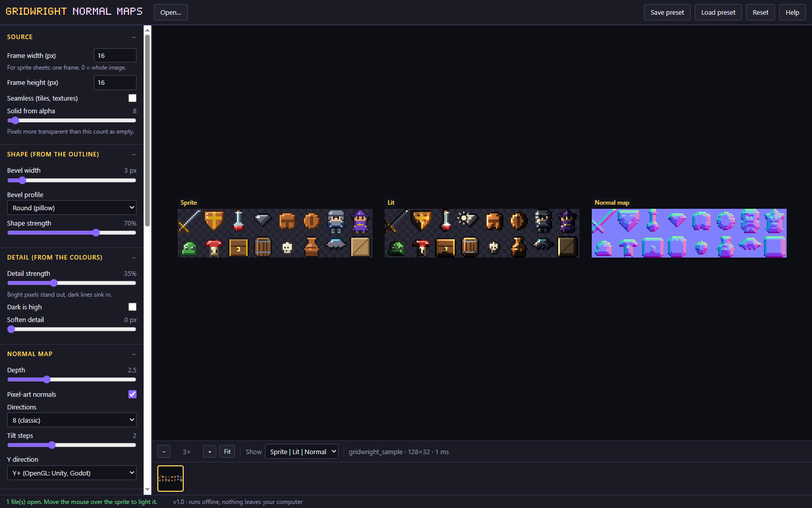The height and width of the screenshot is (508, 812).
Task: Adjust the Tilt steps slider
Action: (72, 445)
